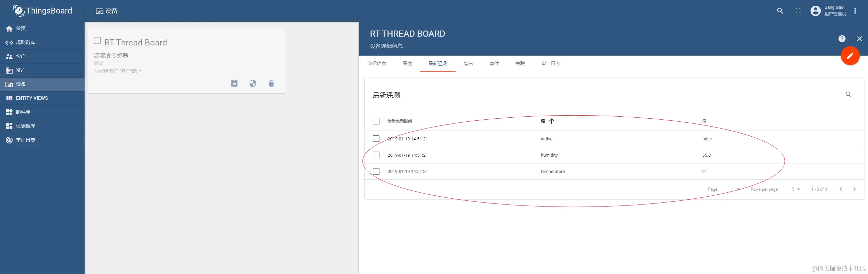The width and height of the screenshot is (868, 274).
Task: Select the 最新遥测 telemetry tab
Action: click(438, 63)
